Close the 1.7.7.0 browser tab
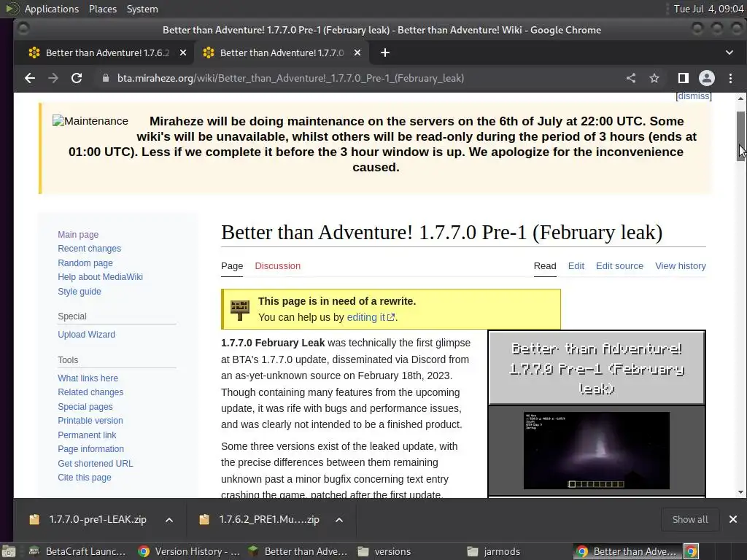 click(357, 52)
